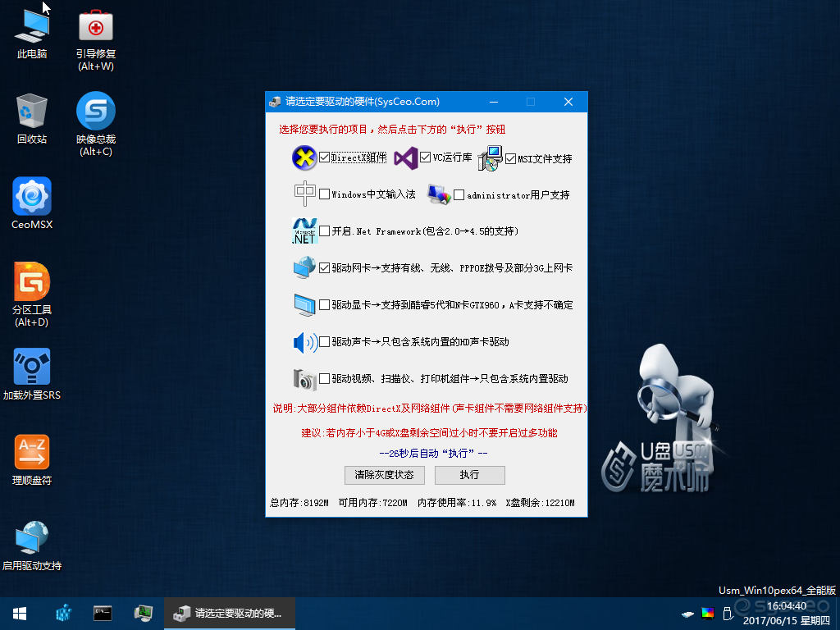This screenshot has height=630, width=840.
Task: Tick the administrator用户支持 checkbox
Action: 459,195
